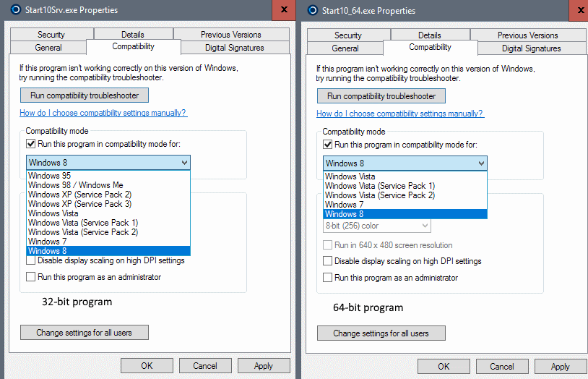Open Security tab in Start10_64.exe Properties

348,35
